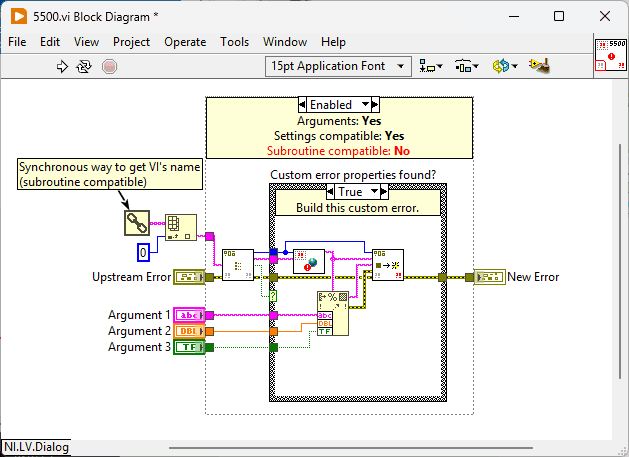Expand the Align Objects dropdown
Screen dimensions: 629x457
[x=431, y=66]
